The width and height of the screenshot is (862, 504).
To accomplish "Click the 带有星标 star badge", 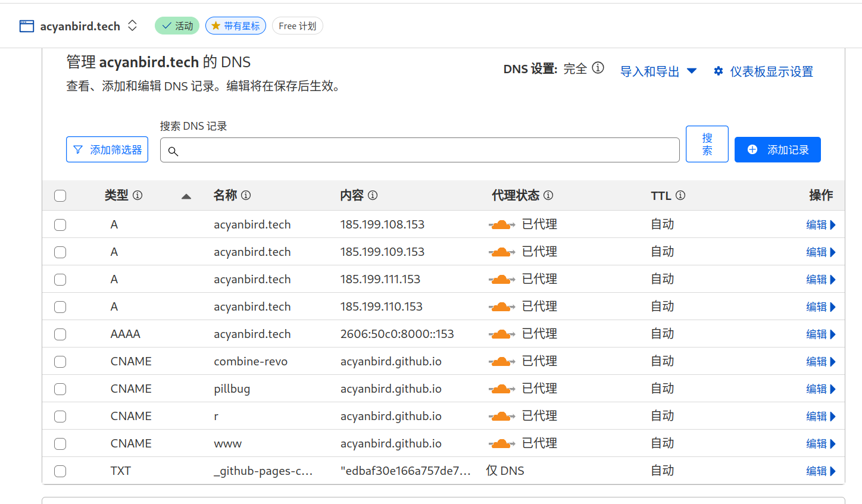I will click(236, 26).
